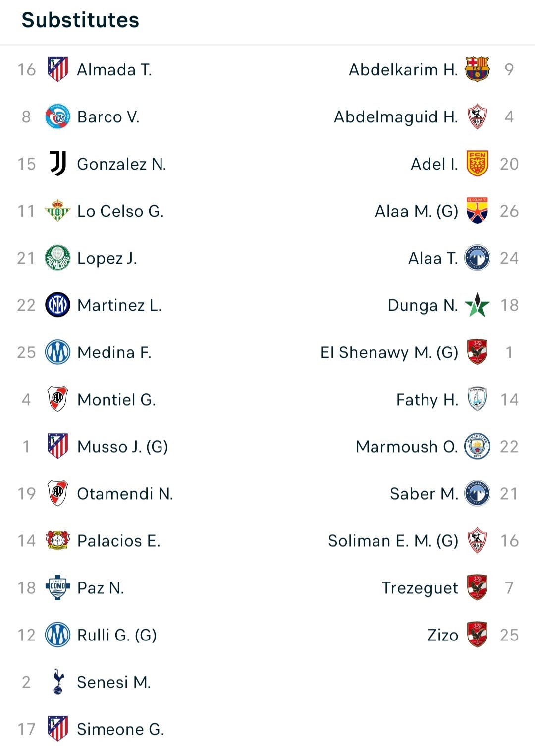Select Simeone G. from the list
Screen dimensions: 535x756
point(120,729)
